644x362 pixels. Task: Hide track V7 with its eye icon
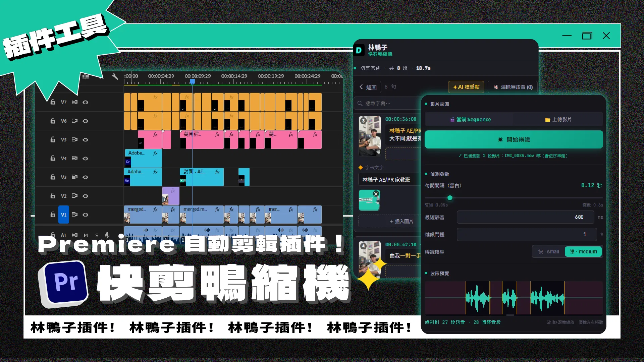pyautogui.click(x=86, y=102)
